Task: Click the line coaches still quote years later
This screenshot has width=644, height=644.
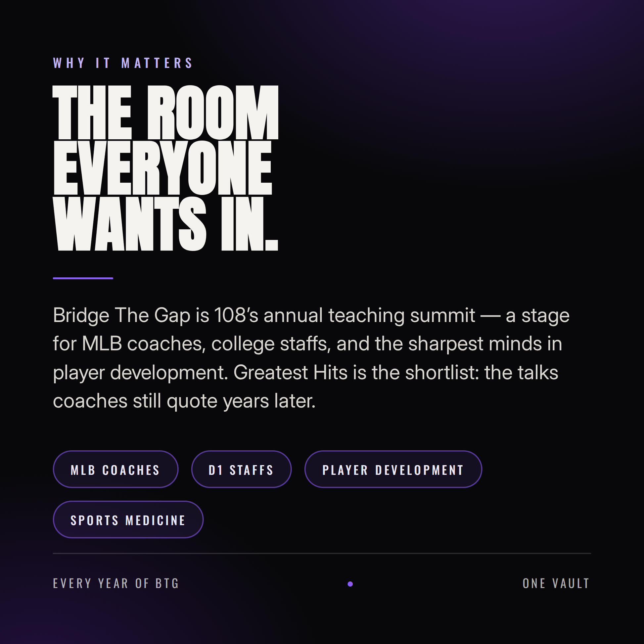Action: coord(184,401)
